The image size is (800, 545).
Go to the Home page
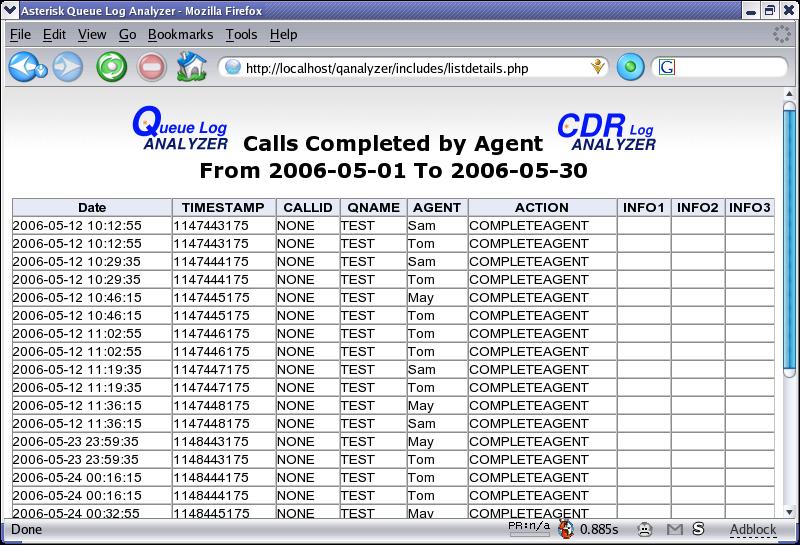(190, 67)
